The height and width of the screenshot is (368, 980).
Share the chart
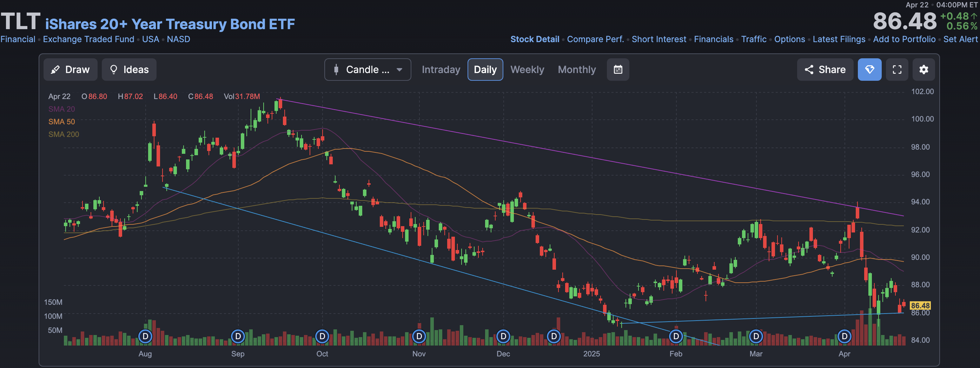(825, 70)
